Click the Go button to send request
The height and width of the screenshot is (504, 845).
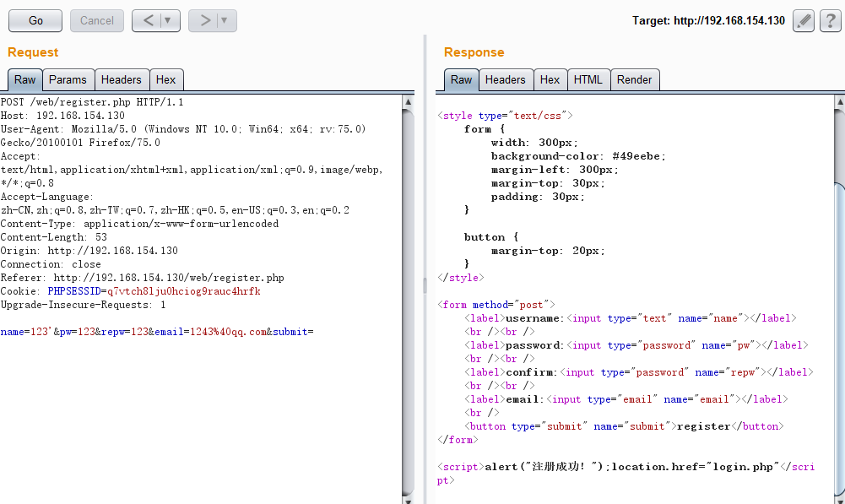pos(35,20)
